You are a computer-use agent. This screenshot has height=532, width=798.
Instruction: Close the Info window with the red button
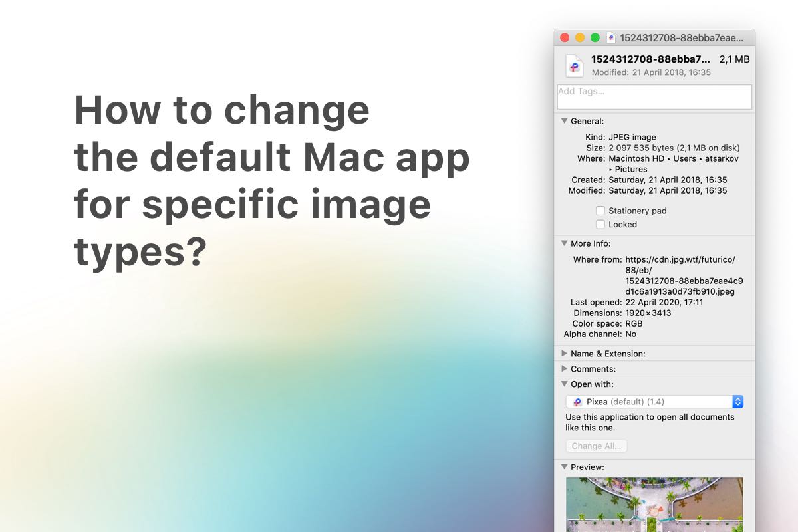[565, 38]
